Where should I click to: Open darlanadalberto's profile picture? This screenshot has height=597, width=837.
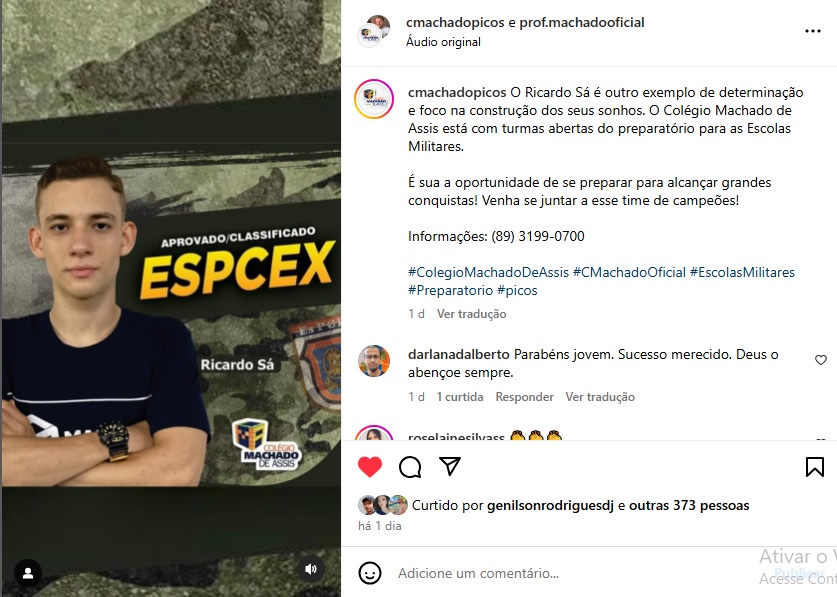point(374,361)
